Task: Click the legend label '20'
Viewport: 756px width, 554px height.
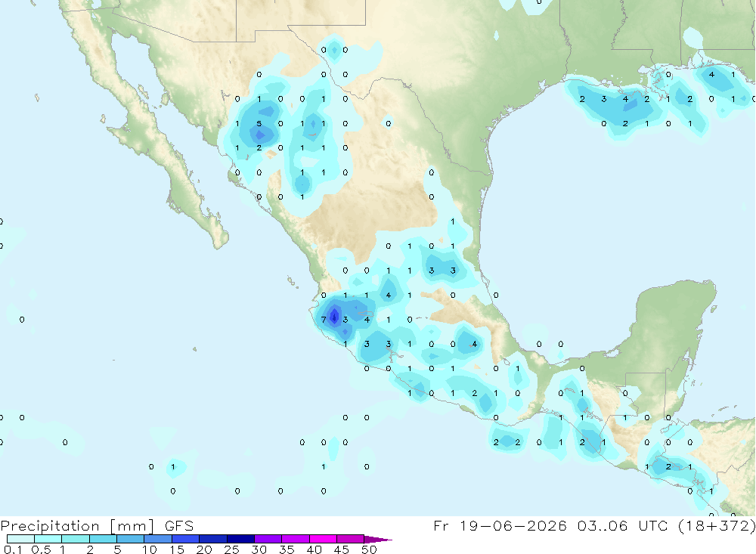Action: 204,549
